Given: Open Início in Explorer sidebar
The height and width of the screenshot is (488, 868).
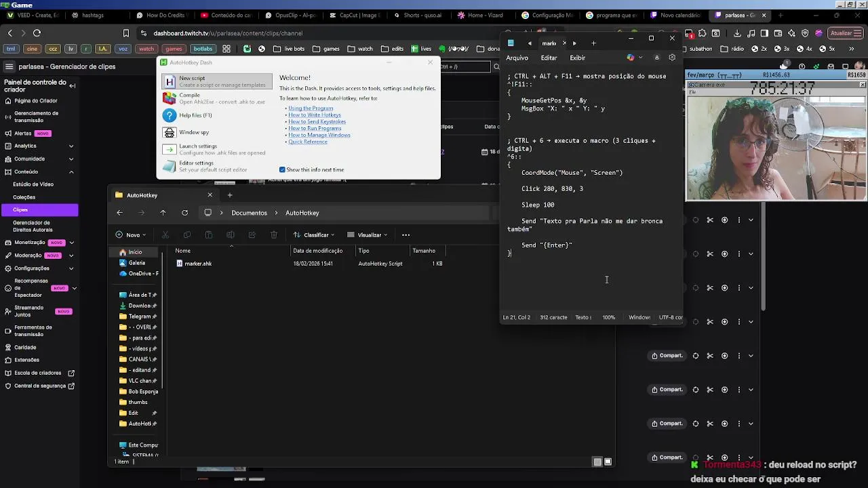Looking at the screenshot, I should [135, 252].
